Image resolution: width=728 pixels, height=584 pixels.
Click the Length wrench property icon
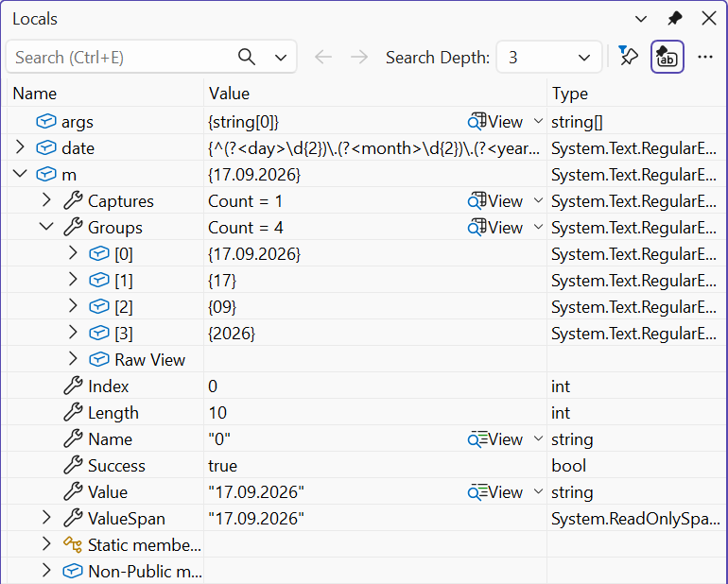click(73, 412)
